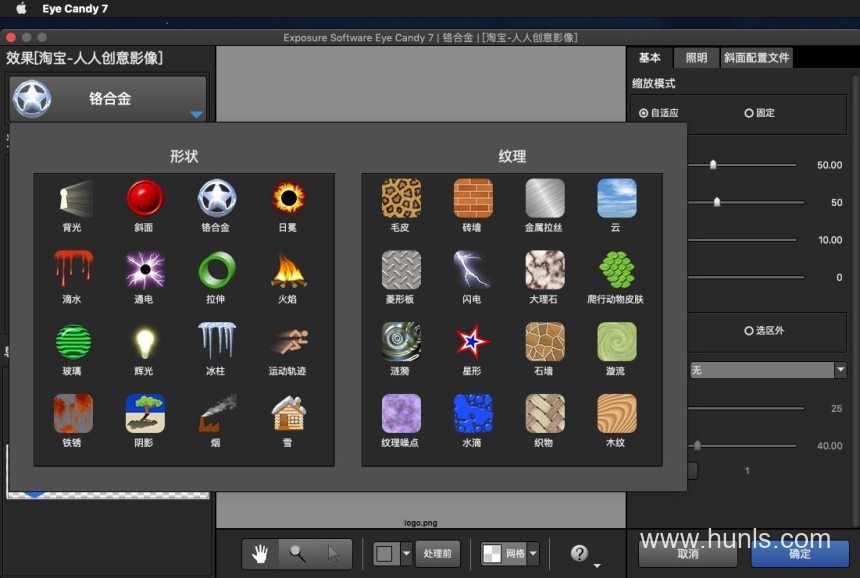Viewport: 860px width, 578px height.
Task: Open the 照明 lighting tab
Action: (697, 58)
